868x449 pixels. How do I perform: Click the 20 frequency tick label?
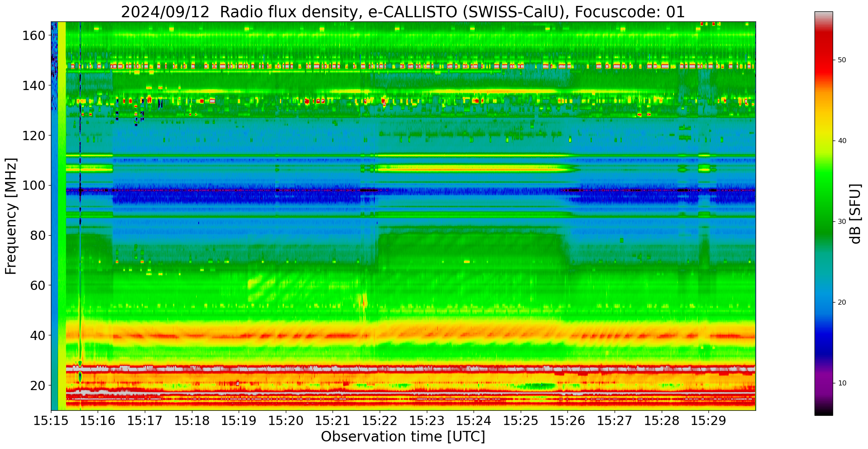(x=37, y=385)
